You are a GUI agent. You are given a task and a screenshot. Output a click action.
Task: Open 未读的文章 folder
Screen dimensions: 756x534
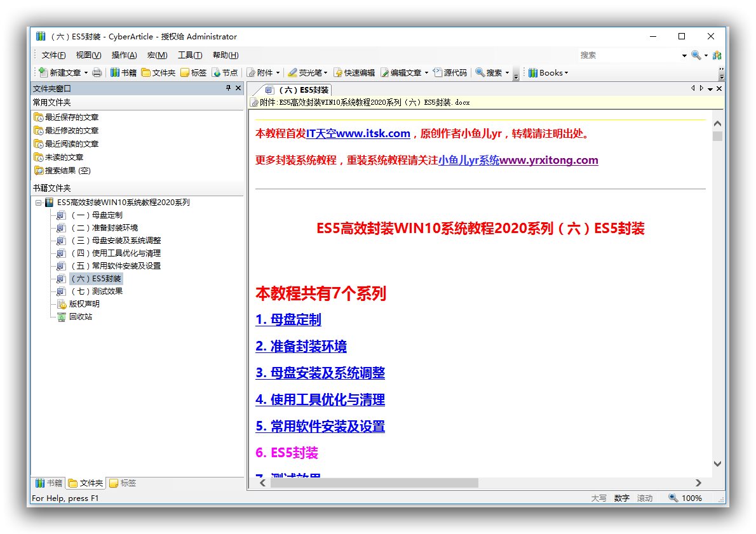click(x=58, y=157)
